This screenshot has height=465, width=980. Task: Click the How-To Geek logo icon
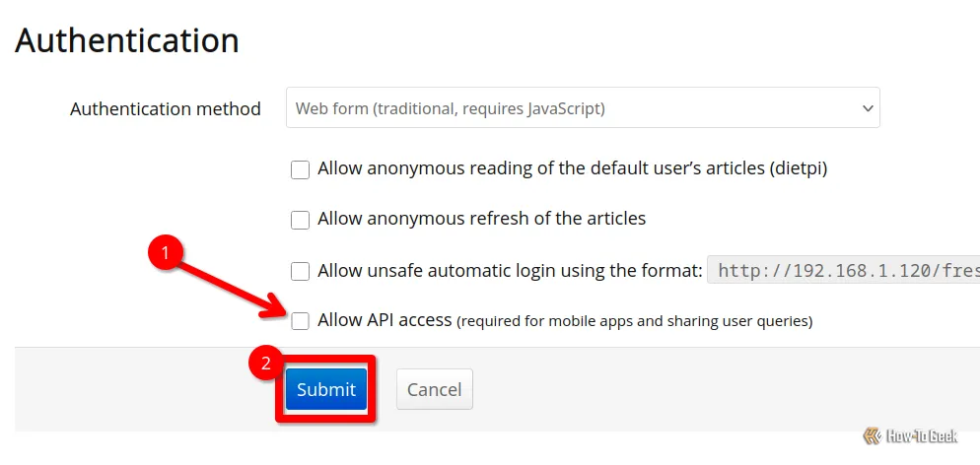873,435
